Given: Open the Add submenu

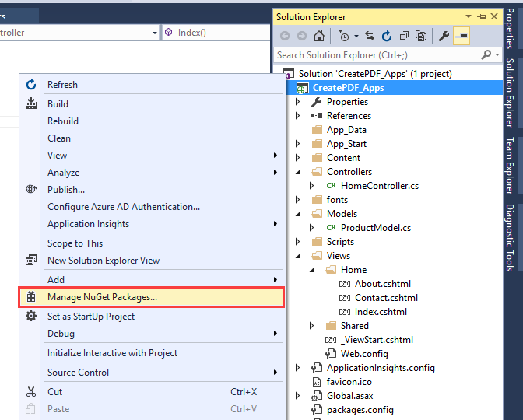Looking at the screenshot, I should 56,279.
